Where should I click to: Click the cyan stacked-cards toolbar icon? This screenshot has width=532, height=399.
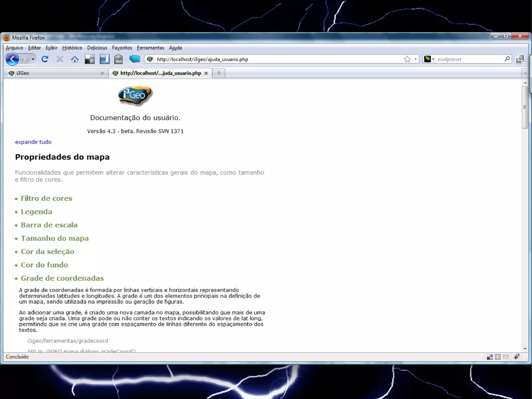point(135,59)
